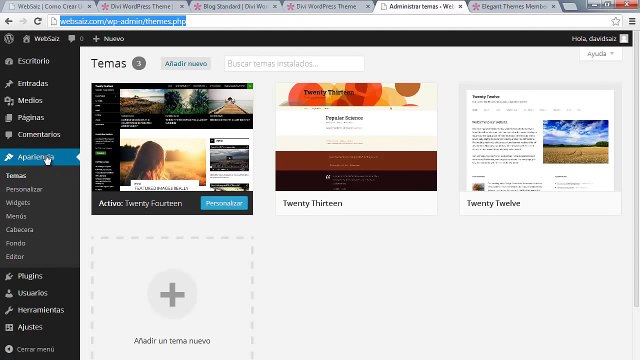
Task: Click the Escritorio dashboard icon
Action: pos(9,61)
